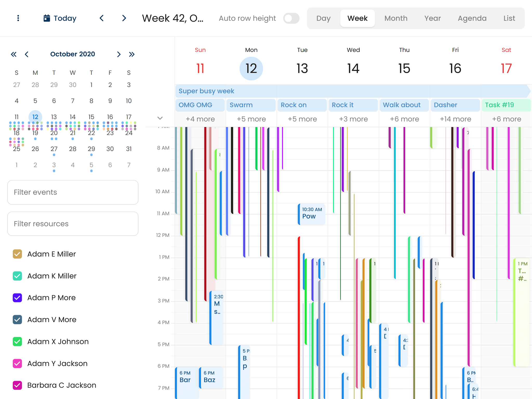The image size is (532, 399).
Task: Enable the Auto row height toggle
Action: click(x=291, y=18)
